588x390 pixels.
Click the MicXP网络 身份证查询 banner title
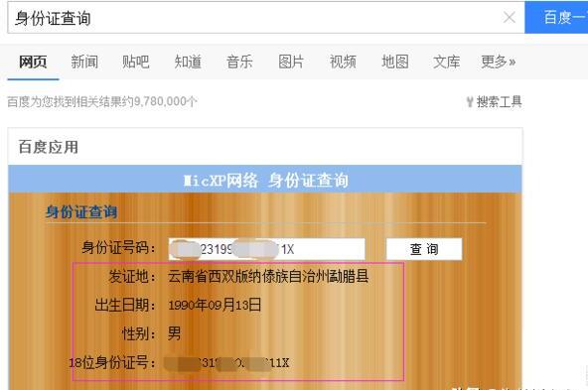click(265, 181)
